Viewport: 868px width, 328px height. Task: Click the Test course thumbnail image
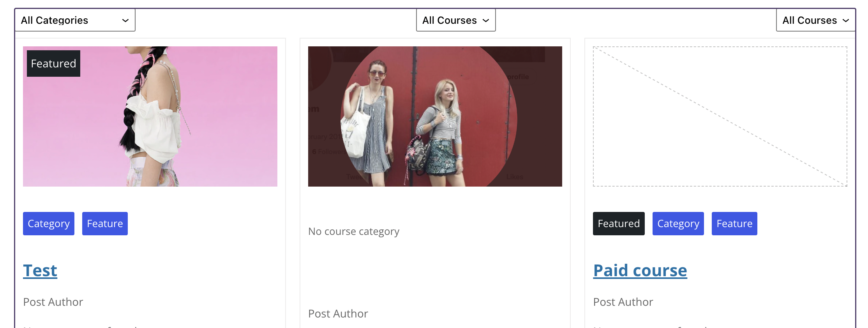[150, 116]
